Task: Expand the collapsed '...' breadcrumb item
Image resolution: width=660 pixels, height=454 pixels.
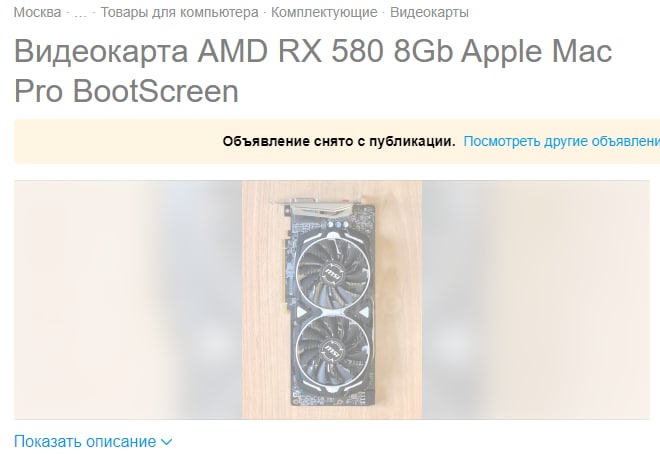Action: [80, 12]
